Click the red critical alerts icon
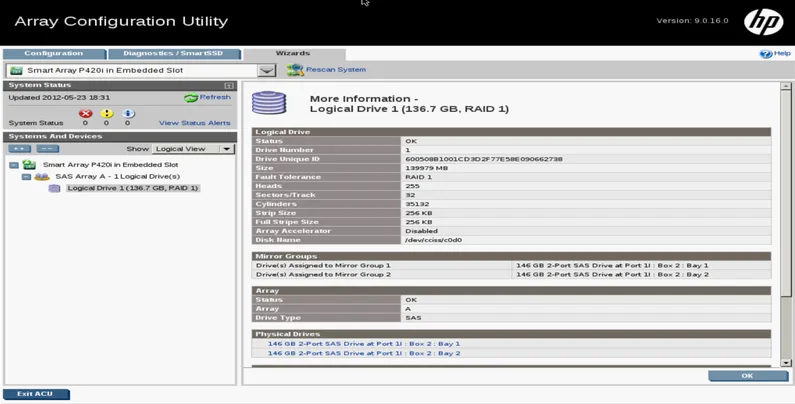Screen dimensions: 795x404 pyautogui.click(x=85, y=114)
